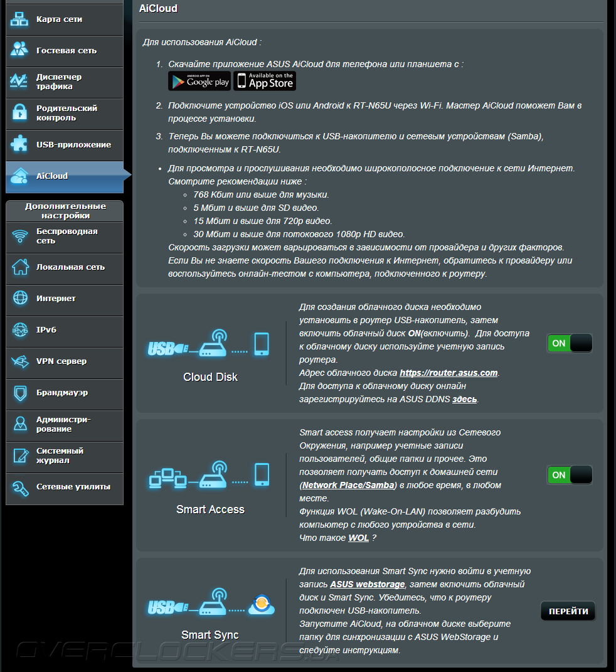Click the line '5 Мбит и выше для SD видео'
This screenshot has height=672, width=616.
point(256,208)
